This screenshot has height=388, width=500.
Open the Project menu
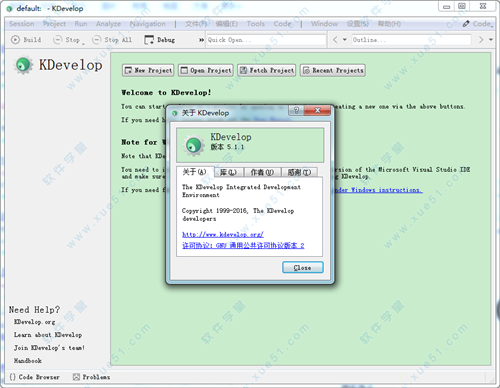(x=54, y=24)
